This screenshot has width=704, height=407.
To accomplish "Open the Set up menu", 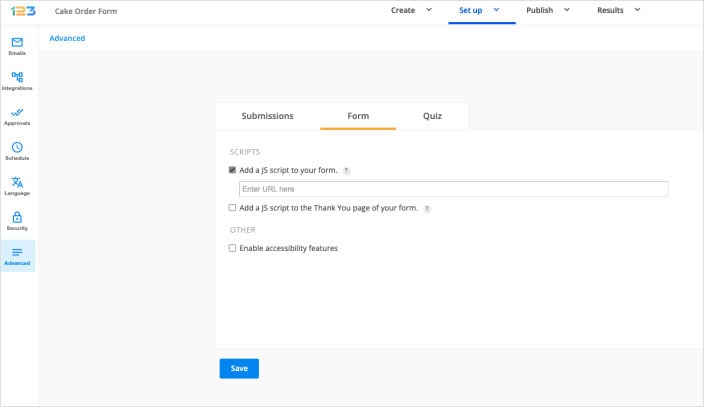I will (470, 10).
